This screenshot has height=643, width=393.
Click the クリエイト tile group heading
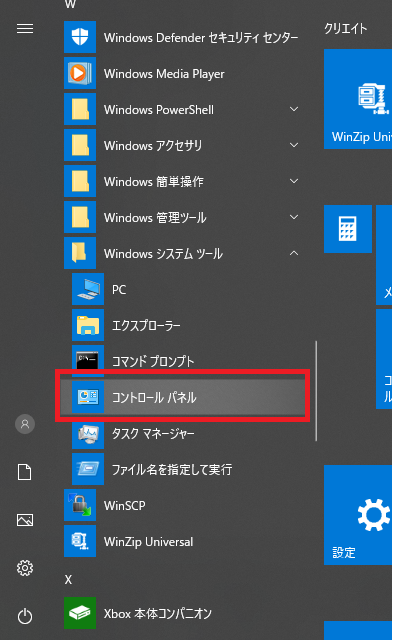coord(346,29)
